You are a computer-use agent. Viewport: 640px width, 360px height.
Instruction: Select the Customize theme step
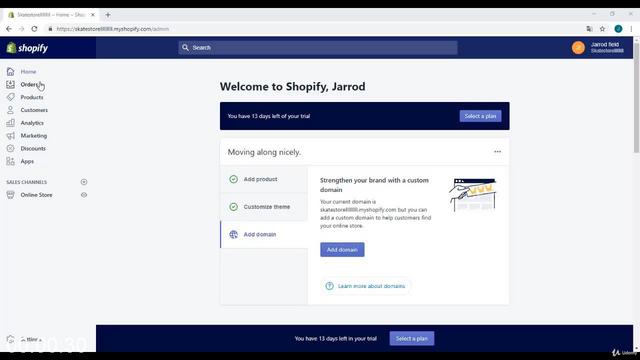click(x=264, y=207)
